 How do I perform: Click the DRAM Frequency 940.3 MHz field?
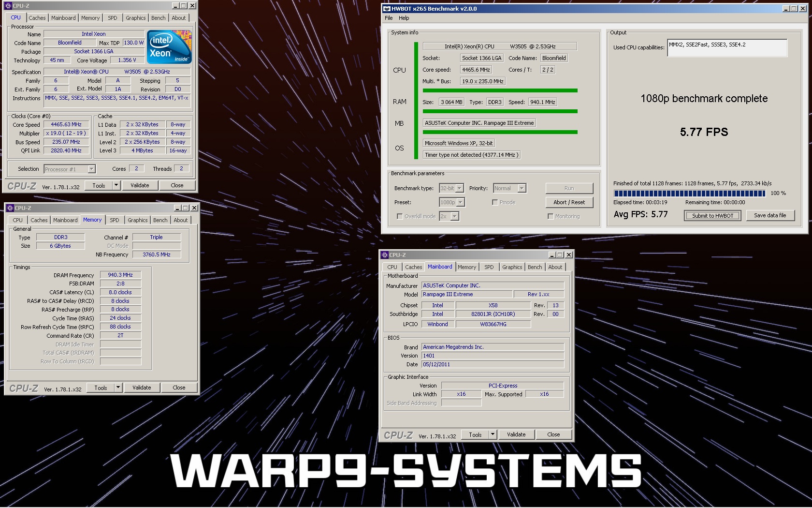120,275
